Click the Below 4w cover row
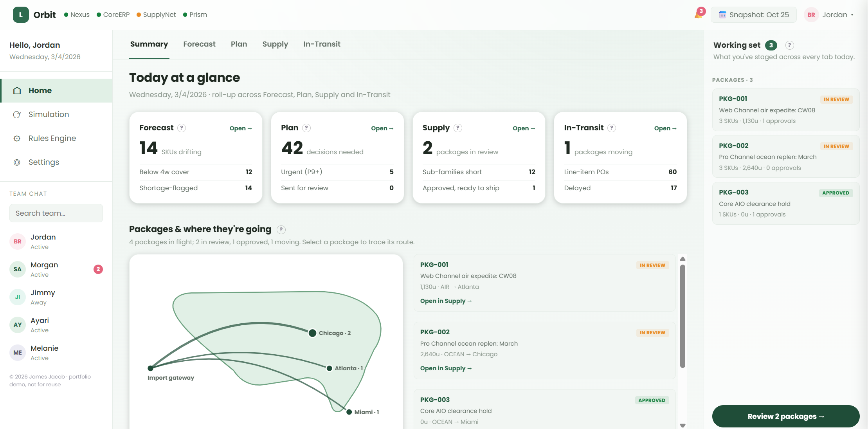Screen dimensions: 868x429 tap(196, 172)
